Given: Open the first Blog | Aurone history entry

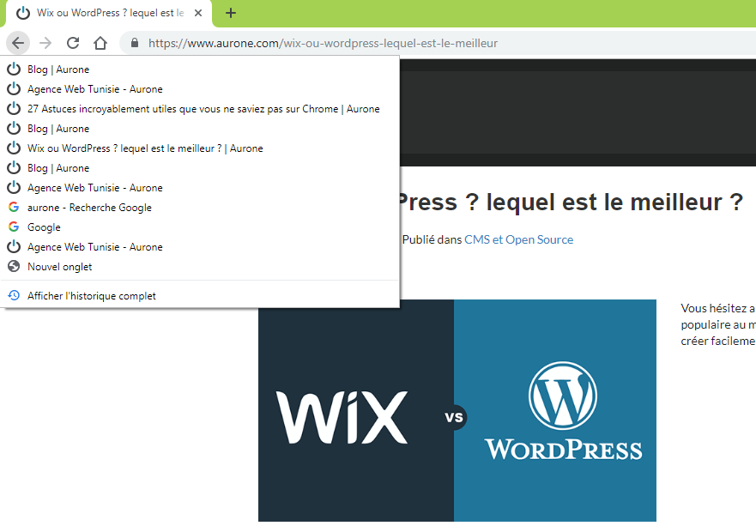Looking at the screenshot, I should coord(200,70).
